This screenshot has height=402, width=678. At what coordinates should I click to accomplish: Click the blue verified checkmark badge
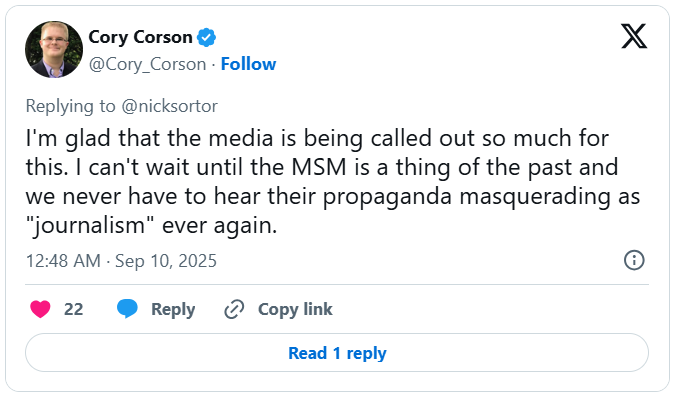click(207, 38)
